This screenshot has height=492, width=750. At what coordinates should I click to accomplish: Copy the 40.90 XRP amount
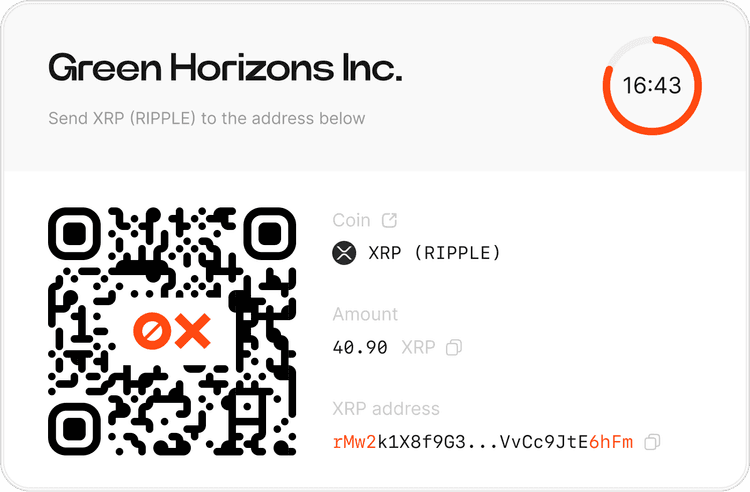coord(453,347)
